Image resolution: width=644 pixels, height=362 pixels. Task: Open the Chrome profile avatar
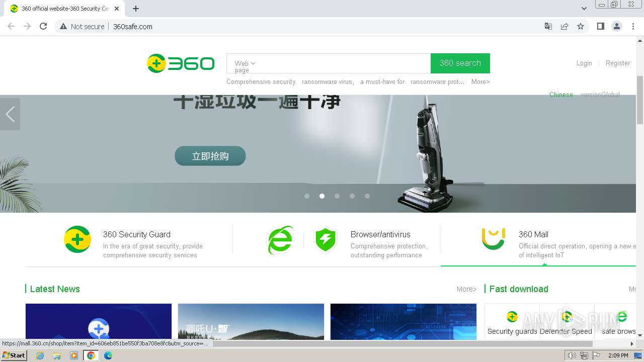coord(617,26)
